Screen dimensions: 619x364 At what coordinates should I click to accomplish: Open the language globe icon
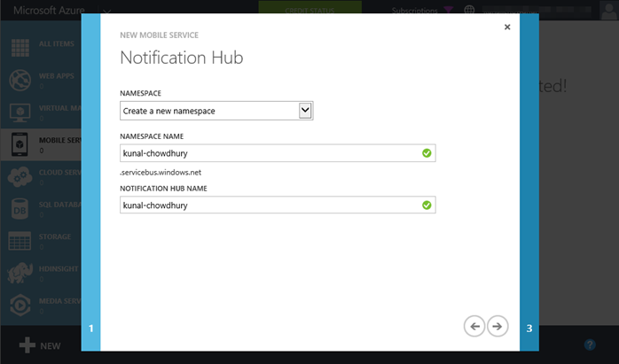(x=469, y=10)
